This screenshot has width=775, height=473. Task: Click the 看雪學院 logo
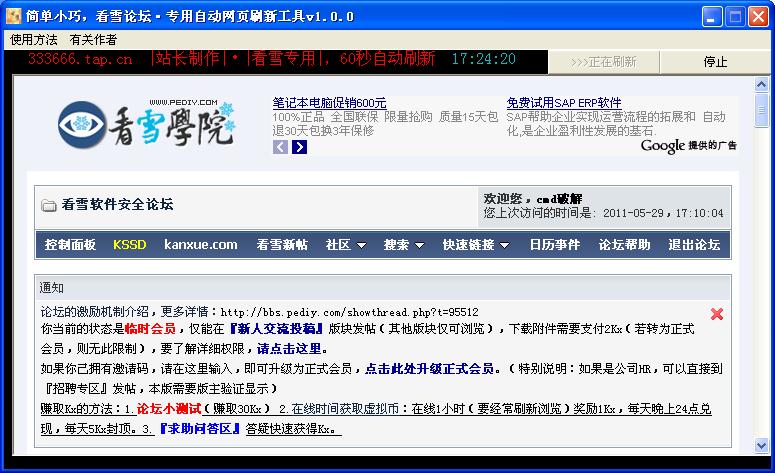point(147,124)
